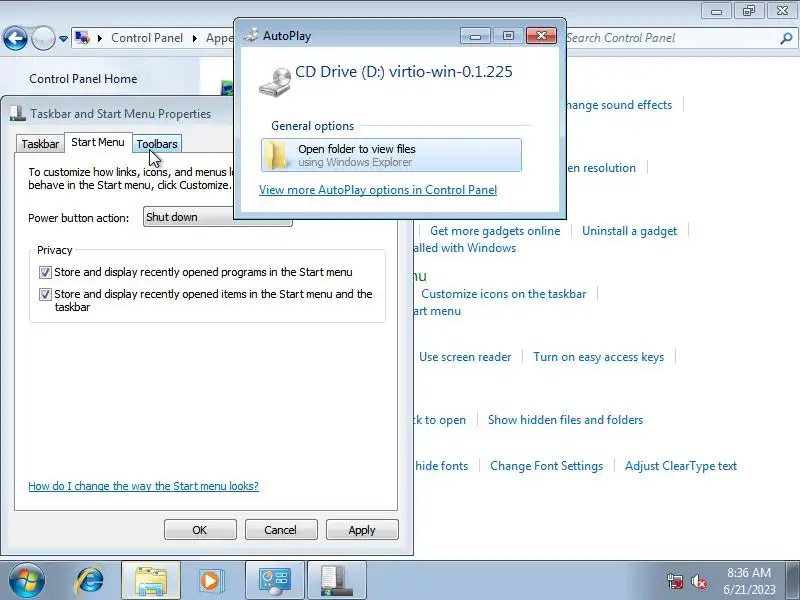Click the AutoPlay title bar icon
The image size is (800, 600).
251,35
